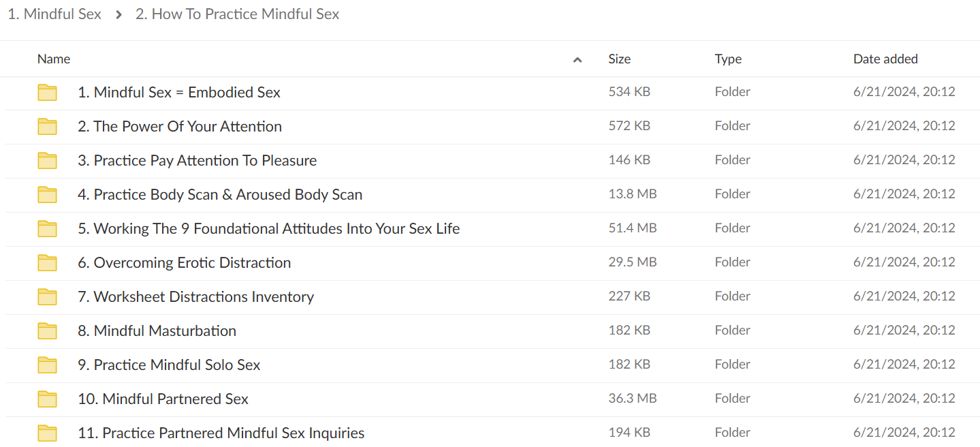980x447 pixels.
Task: Select the 9. Practice Mindful Solo Sex row
Action: (492, 365)
